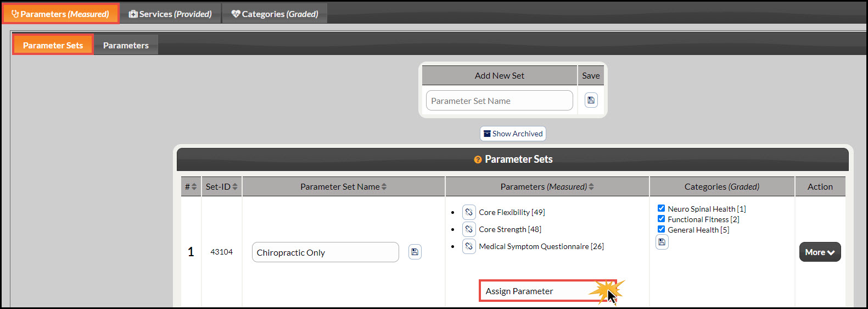868x309 pixels.
Task: Unlink the Core Strength [48] parameter
Action: (469, 229)
